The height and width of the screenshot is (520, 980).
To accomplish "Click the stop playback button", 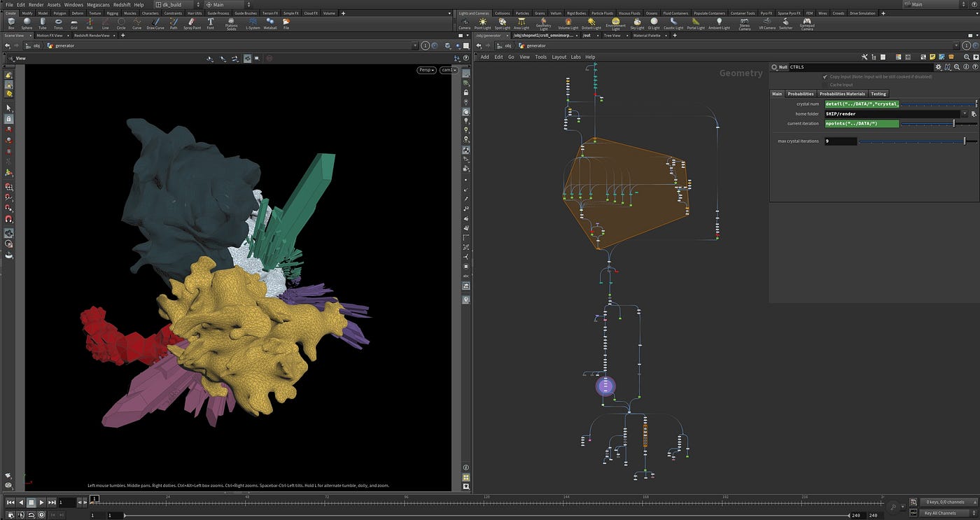I will (31, 502).
